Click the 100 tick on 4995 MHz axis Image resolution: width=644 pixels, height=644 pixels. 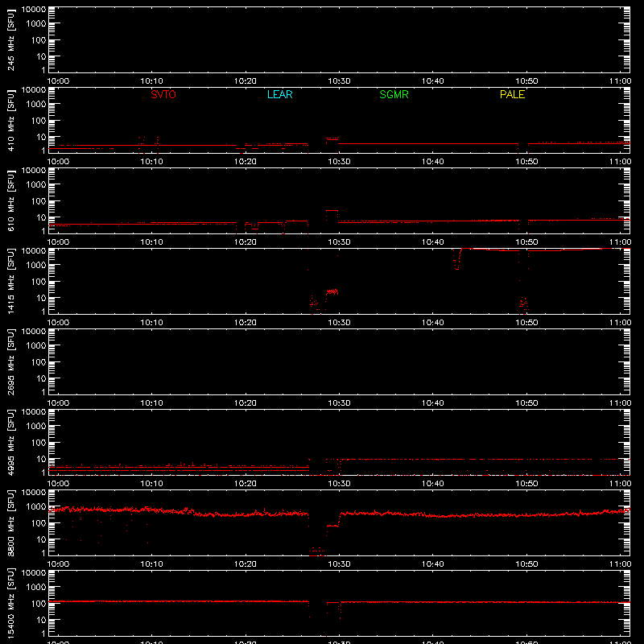(39, 443)
